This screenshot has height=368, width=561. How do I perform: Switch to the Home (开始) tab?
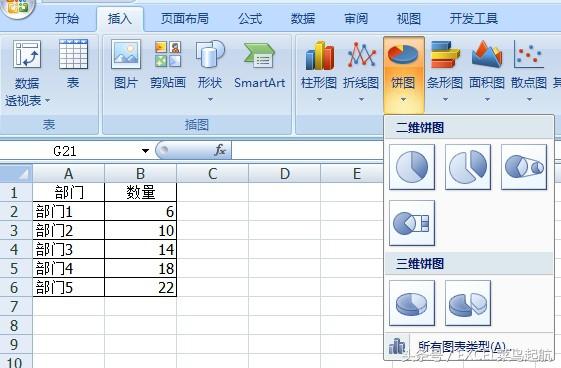click(x=67, y=19)
